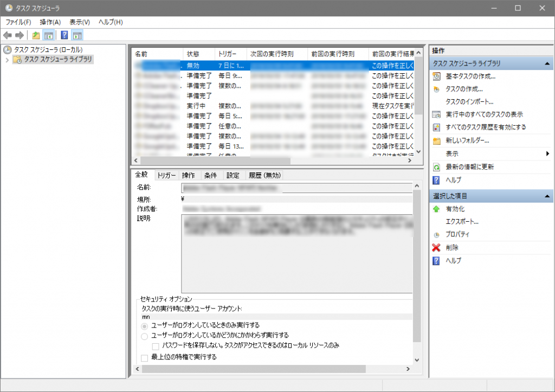Click the 最新の情報に更新 refresh icon
Image resolution: width=555 pixels, height=392 pixels.
(x=436, y=167)
